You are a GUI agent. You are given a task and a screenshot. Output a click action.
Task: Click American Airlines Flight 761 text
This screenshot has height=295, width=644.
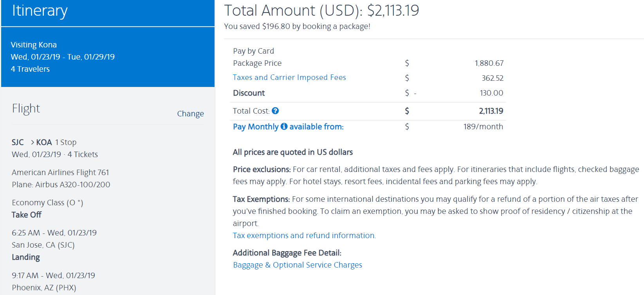point(60,172)
